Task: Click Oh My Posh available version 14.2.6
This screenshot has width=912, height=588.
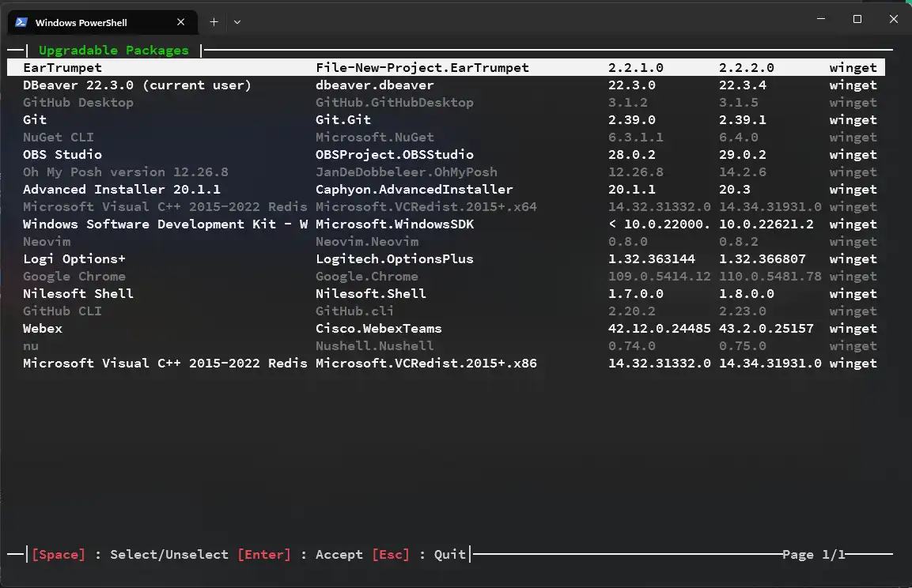Action: coord(742,172)
